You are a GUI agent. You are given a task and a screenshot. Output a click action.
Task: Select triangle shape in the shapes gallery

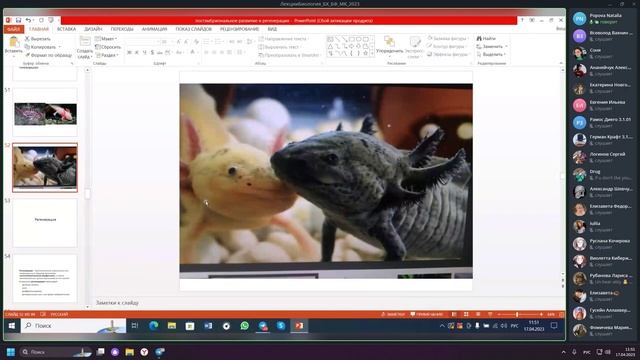330,47
